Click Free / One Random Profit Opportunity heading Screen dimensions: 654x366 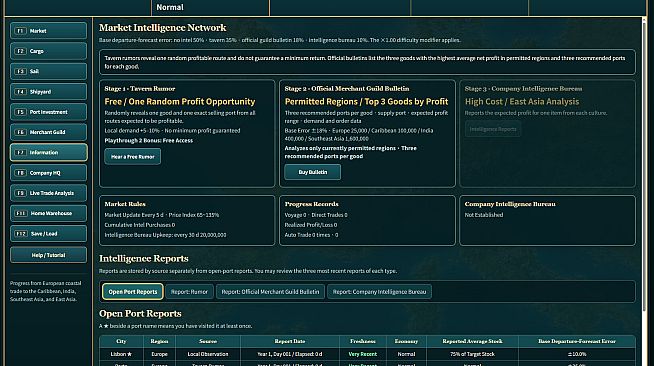(x=179, y=101)
